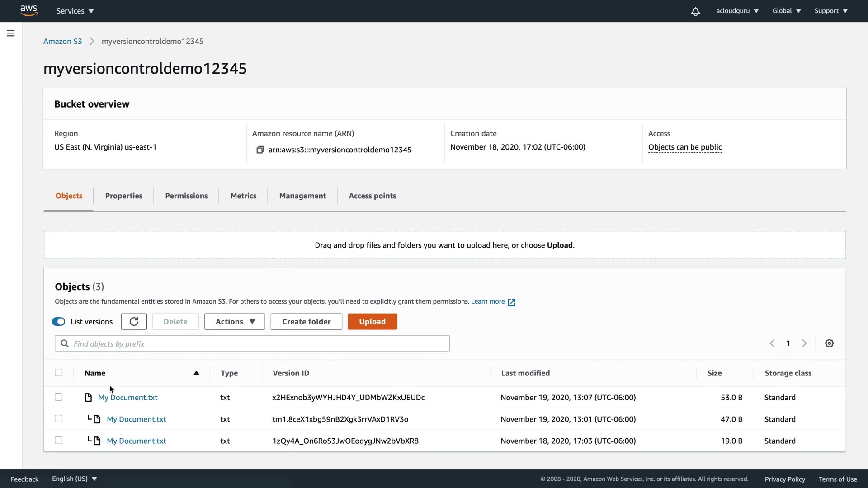Click the Learn more external link icon
Screen dimensions: 868x488
(511, 302)
